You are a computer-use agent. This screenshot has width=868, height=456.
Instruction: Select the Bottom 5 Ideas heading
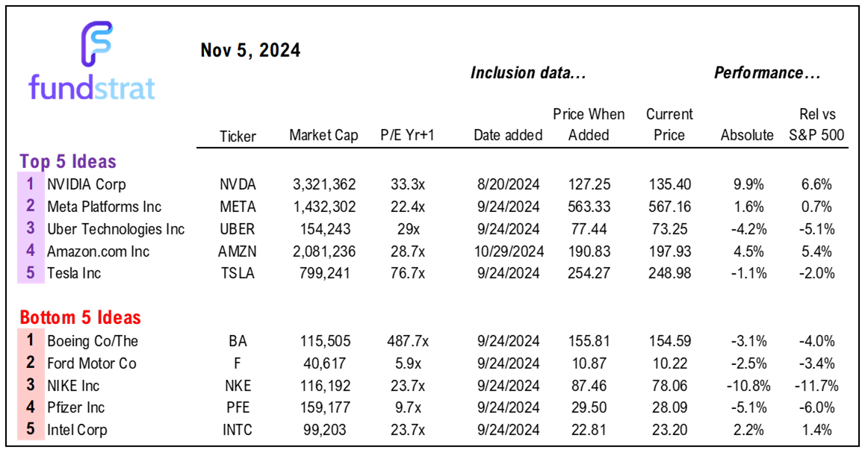(80, 318)
